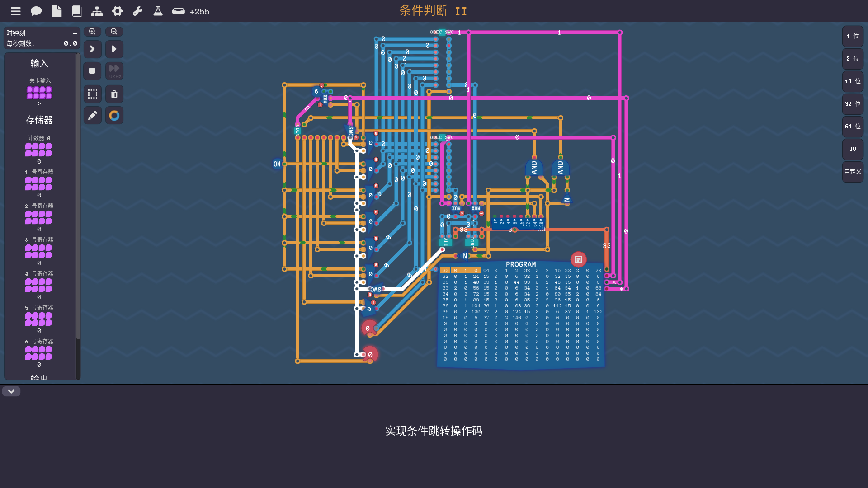Click the PROGRAM memory edit button
Screen dimensions: 868x488
(578, 259)
